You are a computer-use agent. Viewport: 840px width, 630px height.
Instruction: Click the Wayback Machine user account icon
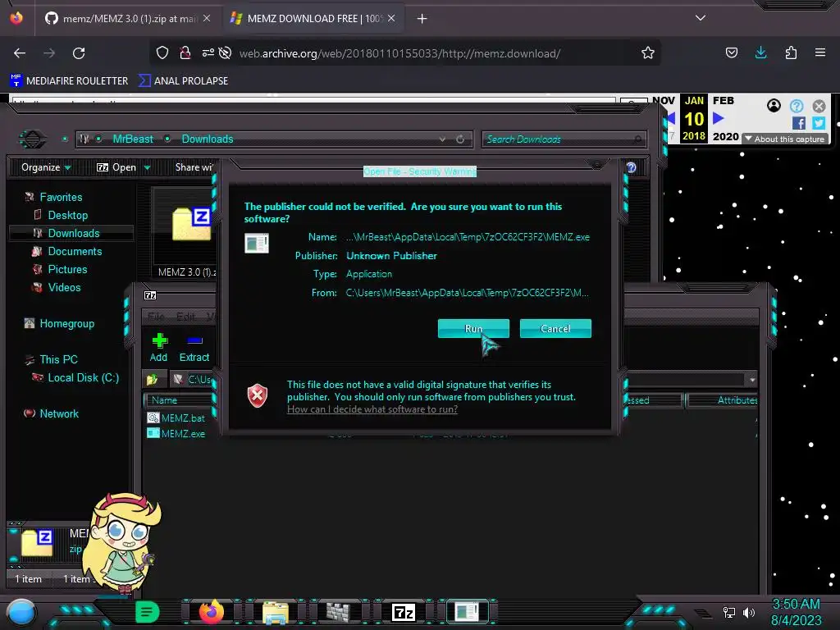tap(774, 106)
